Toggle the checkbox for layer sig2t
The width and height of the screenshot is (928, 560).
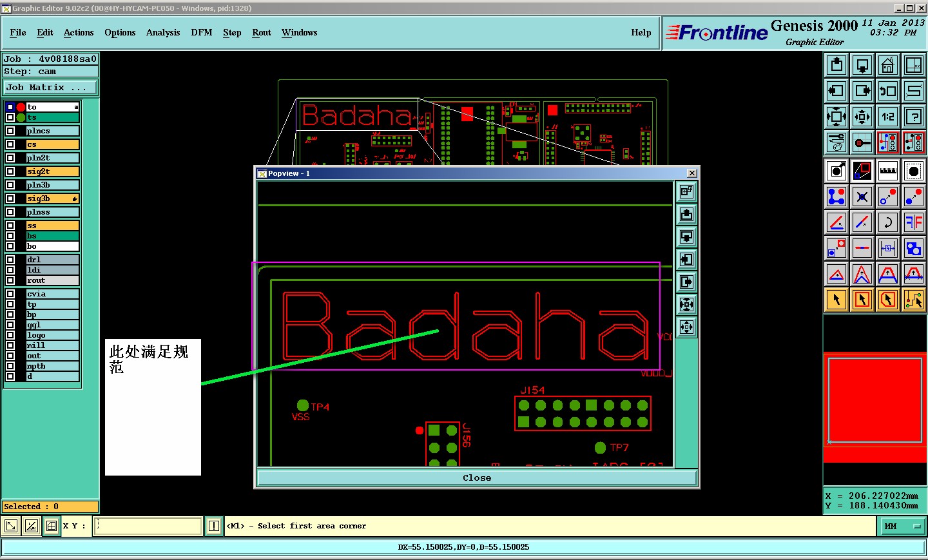pyautogui.click(x=10, y=171)
